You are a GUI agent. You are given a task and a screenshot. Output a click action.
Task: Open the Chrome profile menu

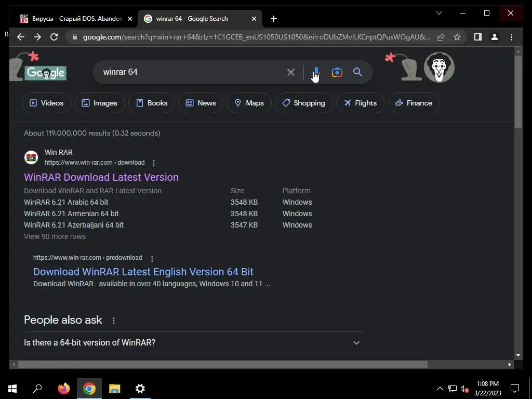[495, 37]
